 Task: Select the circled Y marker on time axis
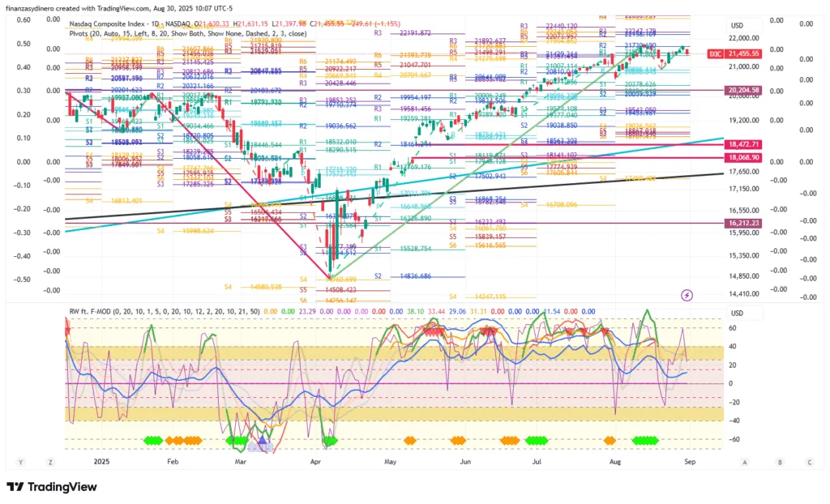[x=20, y=462]
